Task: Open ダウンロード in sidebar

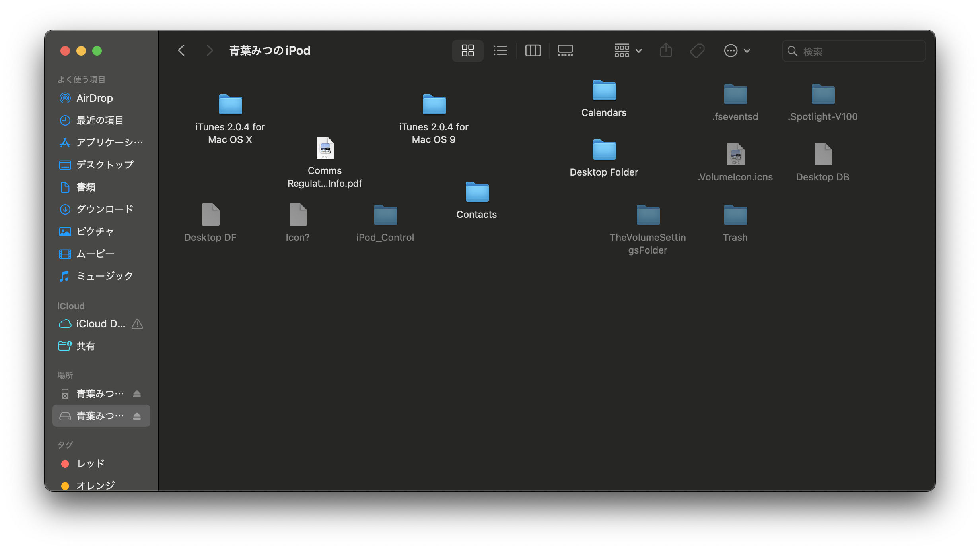Action: click(x=101, y=209)
